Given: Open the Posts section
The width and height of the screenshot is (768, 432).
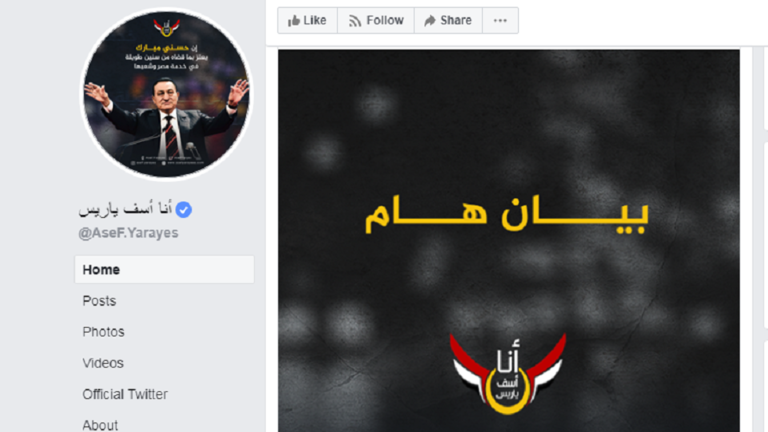Looking at the screenshot, I should tap(99, 301).
